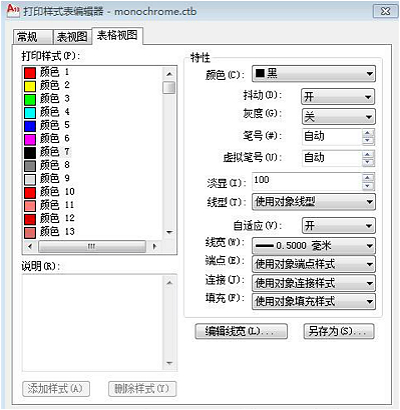Viewport: 400px width, 410px height.
Task: Click the 另存为(S)... button
Action: click(338, 331)
